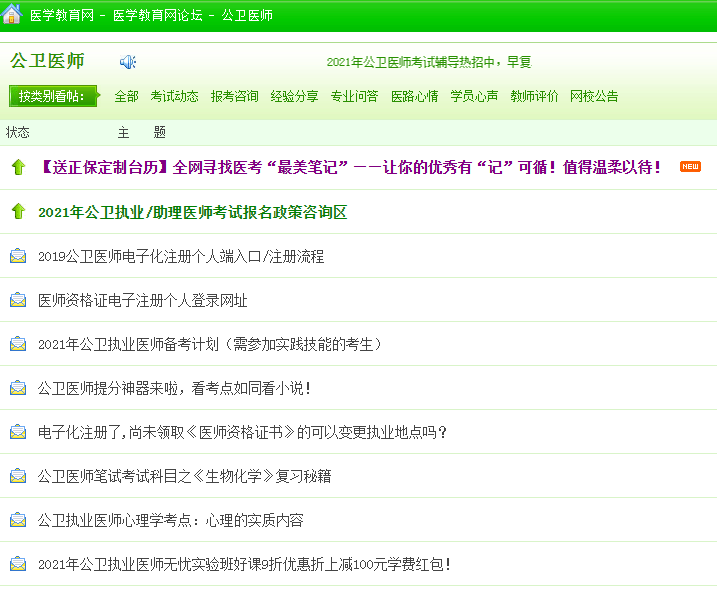717x591 pixels.
Task: Open the 网校公告 category
Action: coord(594,96)
